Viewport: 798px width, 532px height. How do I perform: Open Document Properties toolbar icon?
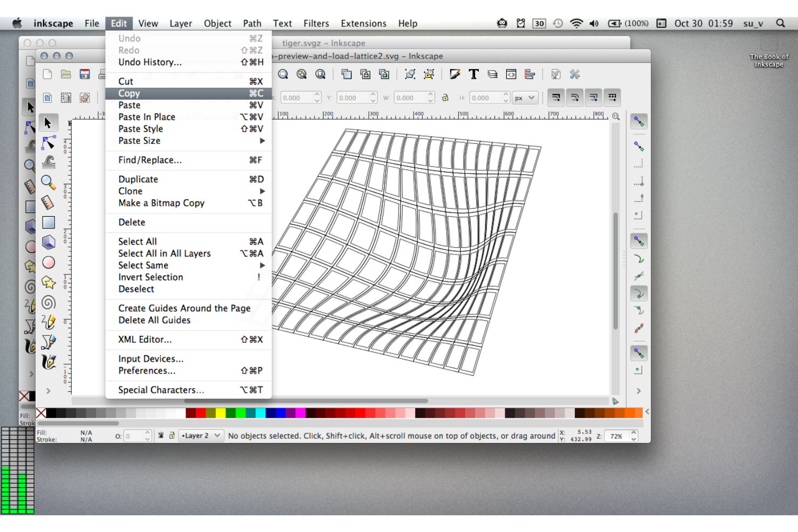[x=556, y=74]
